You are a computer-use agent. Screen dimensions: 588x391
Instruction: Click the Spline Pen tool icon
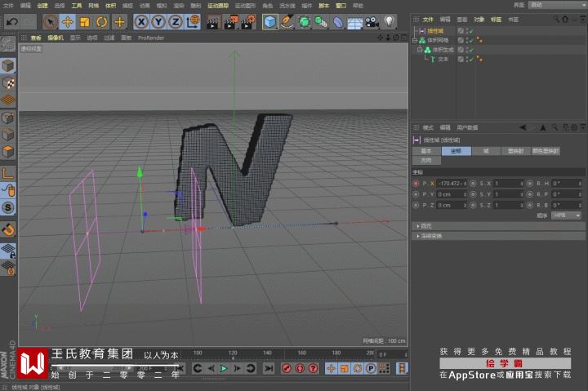pyautogui.click(x=287, y=22)
